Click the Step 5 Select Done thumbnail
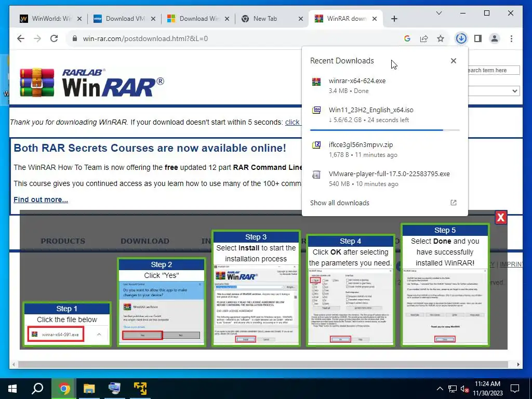Viewport: 532px width, 399px height. coord(445,285)
